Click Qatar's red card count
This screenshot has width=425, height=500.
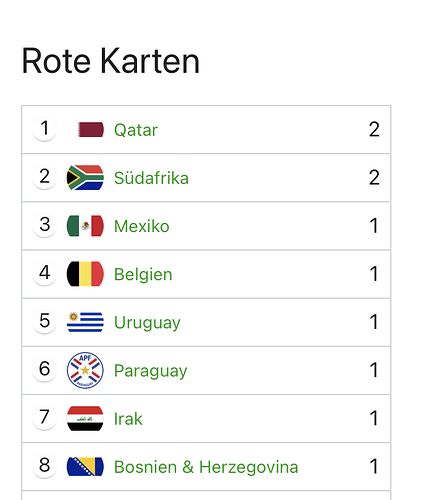click(374, 129)
